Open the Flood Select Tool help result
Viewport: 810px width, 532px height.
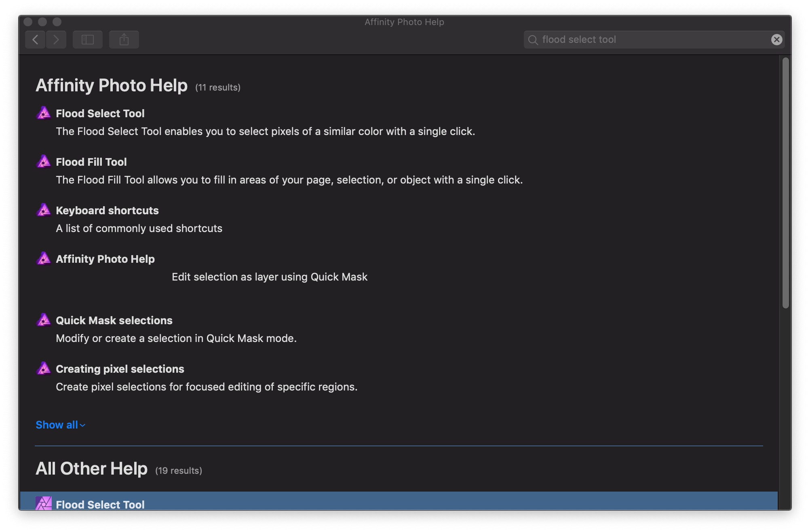point(100,114)
